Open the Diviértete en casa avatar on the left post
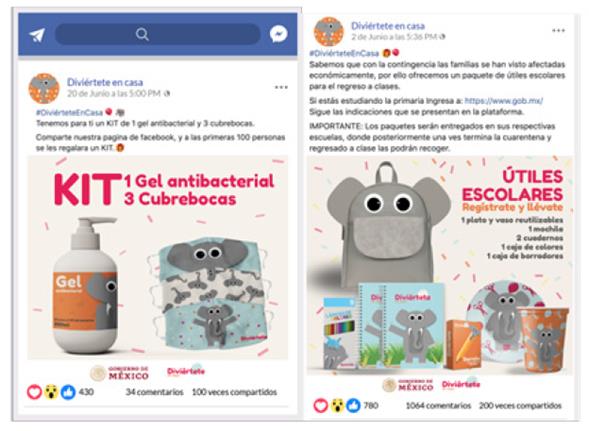The image size is (589, 431). pos(44,88)
